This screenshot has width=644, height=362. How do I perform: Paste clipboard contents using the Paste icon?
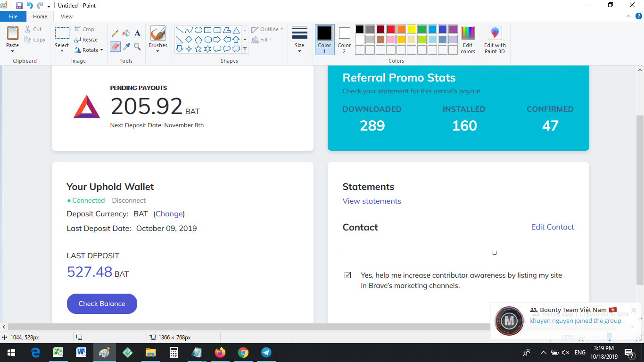click(x=13, y=33)
